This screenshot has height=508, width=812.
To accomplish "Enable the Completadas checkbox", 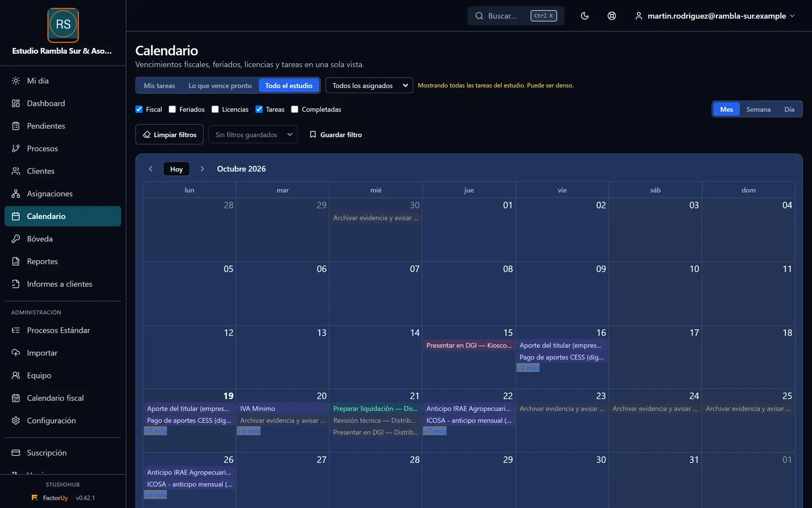I will (294, 110).
